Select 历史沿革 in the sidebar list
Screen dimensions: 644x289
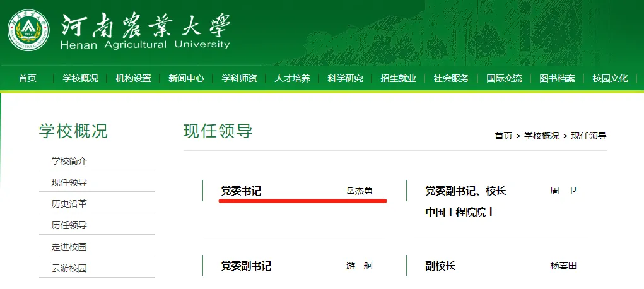(69, 204)
